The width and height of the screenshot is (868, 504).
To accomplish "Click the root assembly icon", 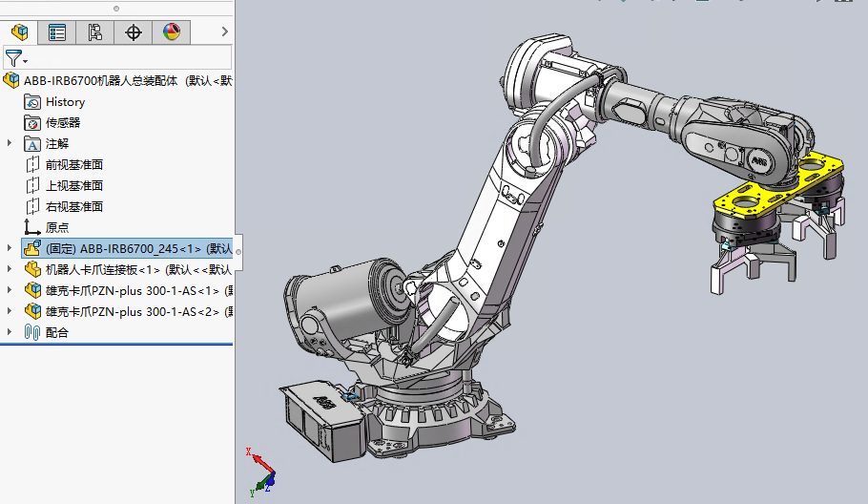I will pos(11,81).
